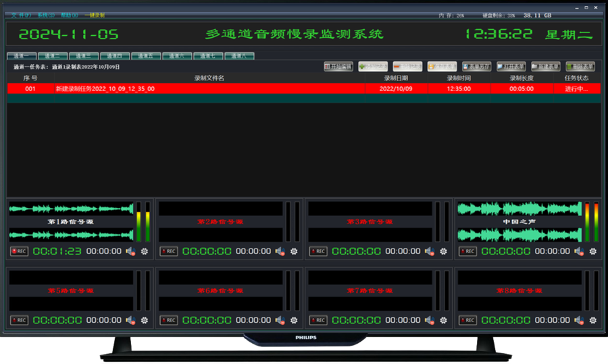This screenshot has width=608, height=364.
Task: Click the gear icon on channel 2 panel
Action: tap(294, 251)
